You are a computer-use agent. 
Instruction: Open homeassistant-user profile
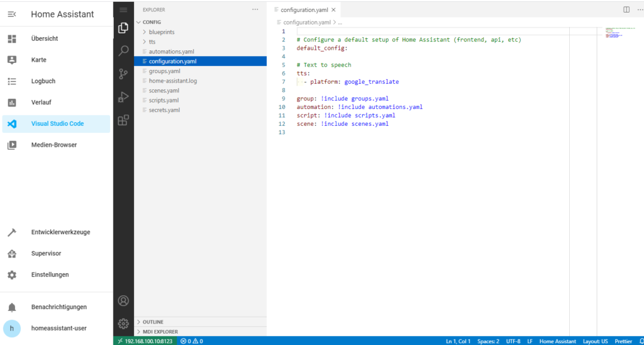tap(56, 328)
